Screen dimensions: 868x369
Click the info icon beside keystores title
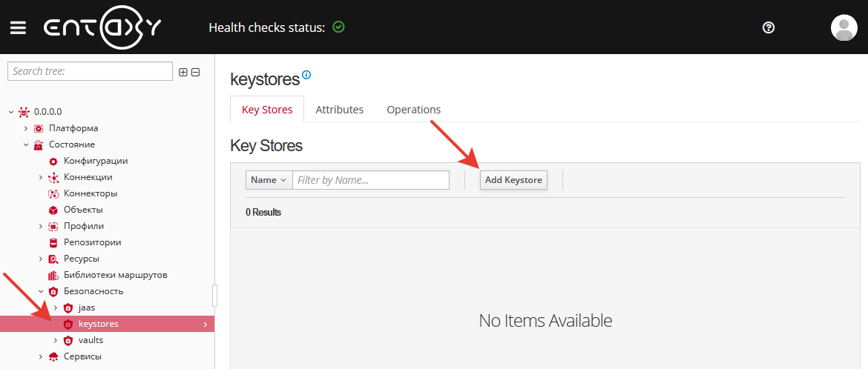click(306, 75)
